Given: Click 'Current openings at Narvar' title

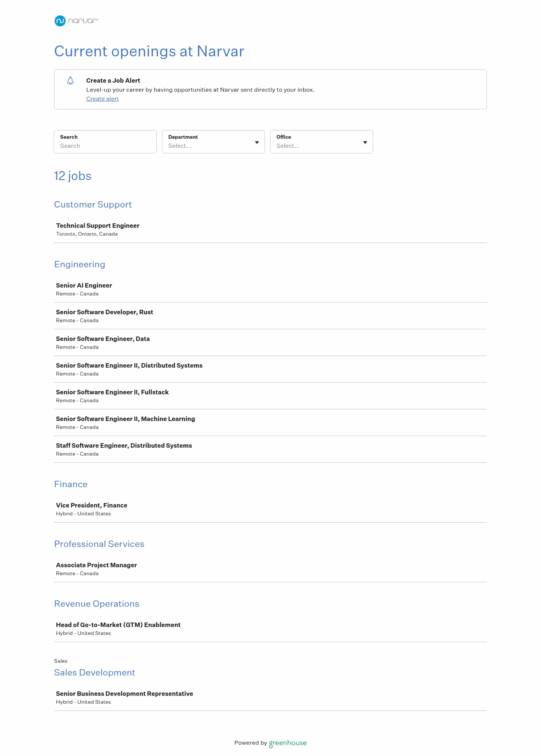Looking at the screenshot, I should tap(149, 51).
